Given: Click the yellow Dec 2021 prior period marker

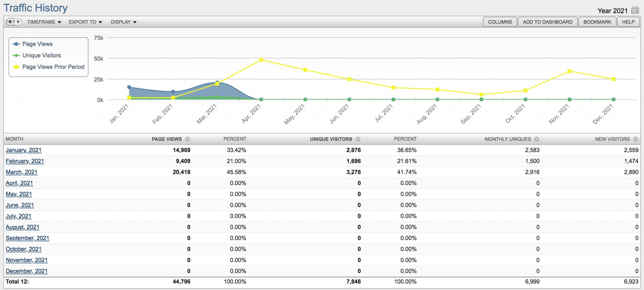Looking at the screenshot, I should (614, 79).
